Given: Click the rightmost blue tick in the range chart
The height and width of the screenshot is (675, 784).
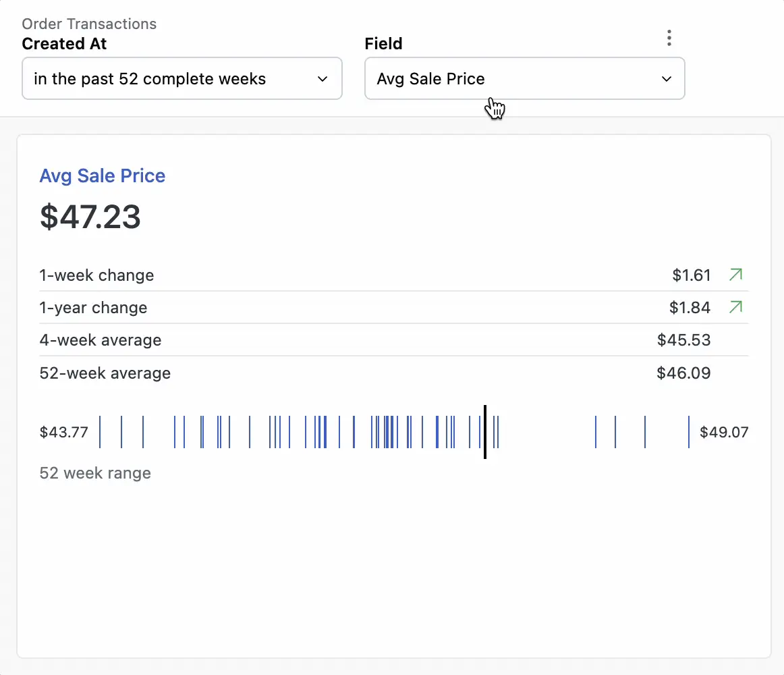Looking at the screenshot, I should [x=688, y=432].
